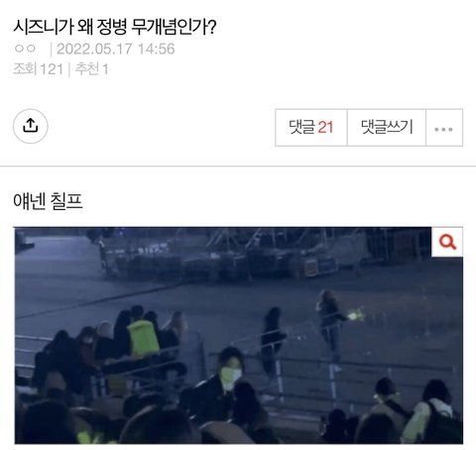Click the 조회 121 view count

38,69
